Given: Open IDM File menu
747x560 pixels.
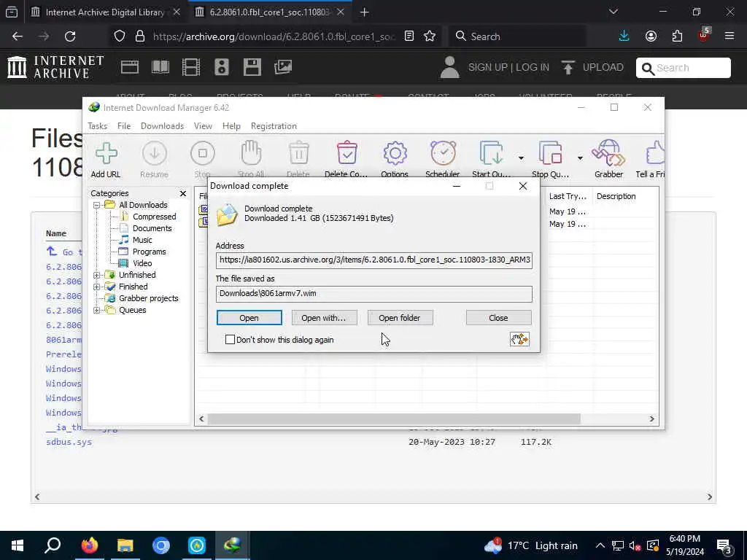Looking at the screenshot, I should tap(124, 126).
